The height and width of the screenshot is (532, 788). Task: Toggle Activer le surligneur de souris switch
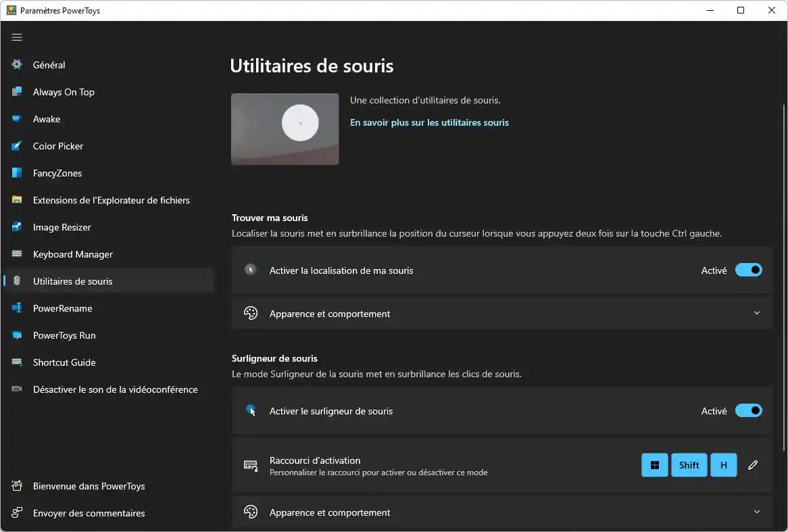[x=748, y=411]
